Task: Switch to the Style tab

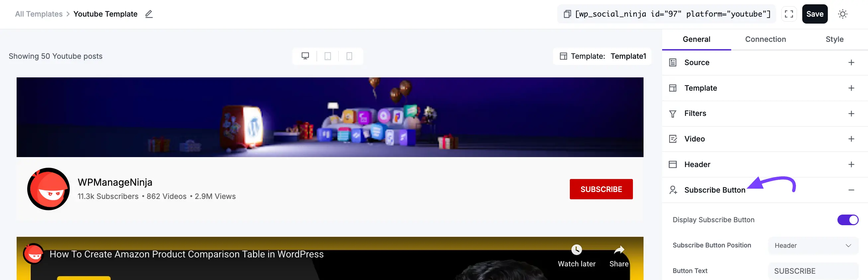Action: pyautogui.click(x=834, y=40)
